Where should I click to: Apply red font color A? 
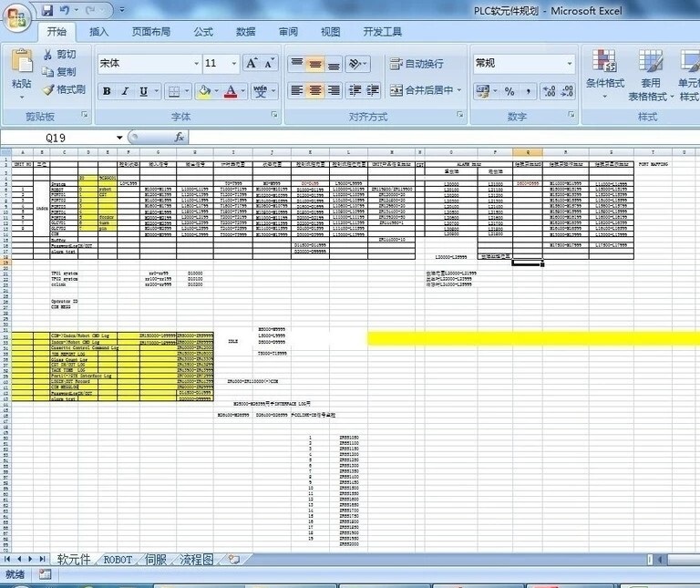click(x=231, y=91)
